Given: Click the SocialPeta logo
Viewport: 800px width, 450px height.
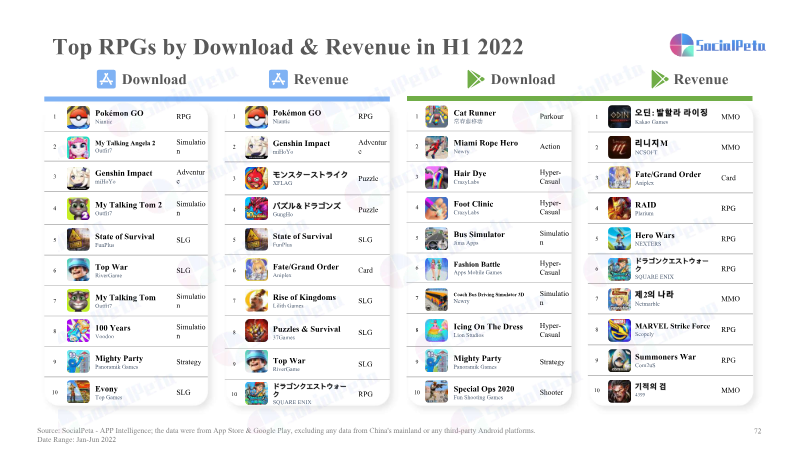Looking at the screenshot, I should pyautogui.click(x=717, y=45).
